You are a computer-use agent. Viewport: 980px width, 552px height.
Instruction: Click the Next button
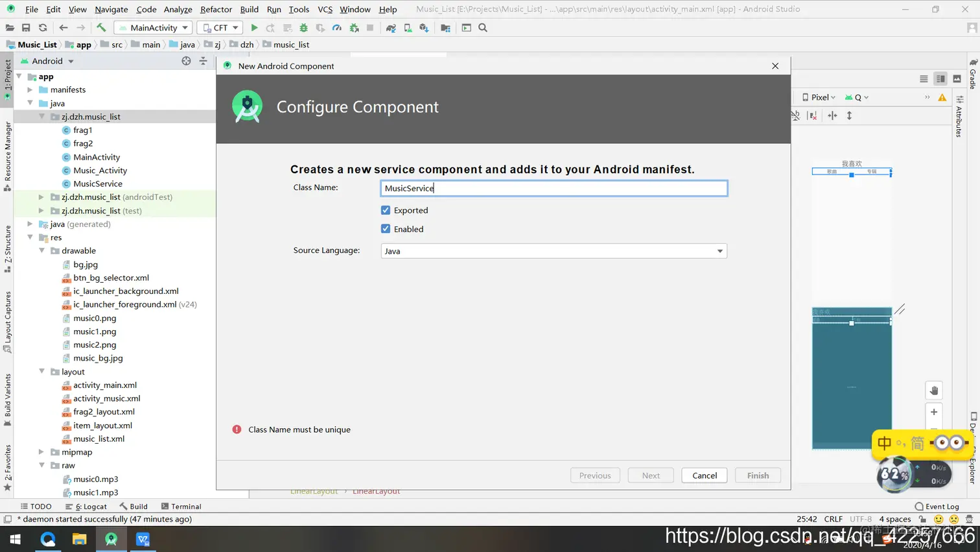(x=651, y=475)
